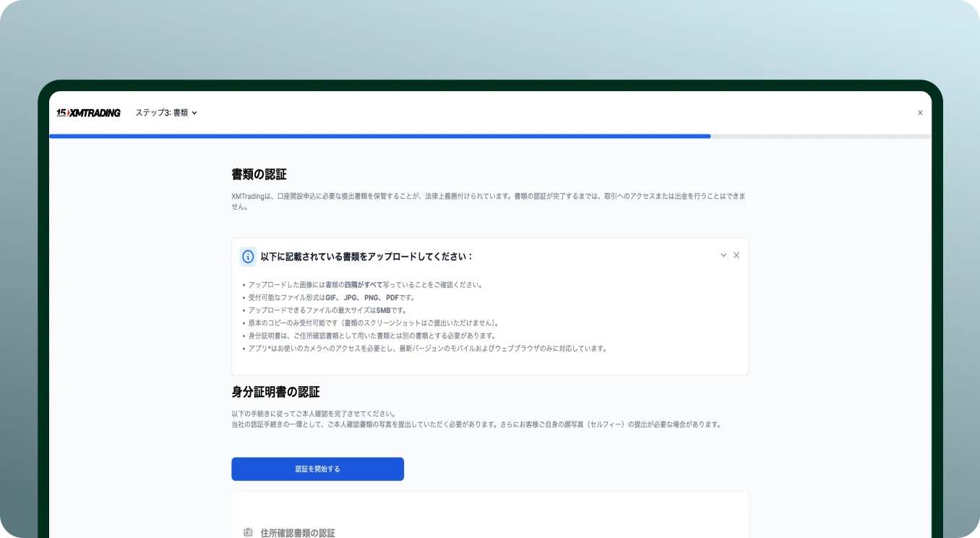Open the ステップ3: 書類 step dropdown
Screen dimensions: 980x538
[x=194, y=113]
